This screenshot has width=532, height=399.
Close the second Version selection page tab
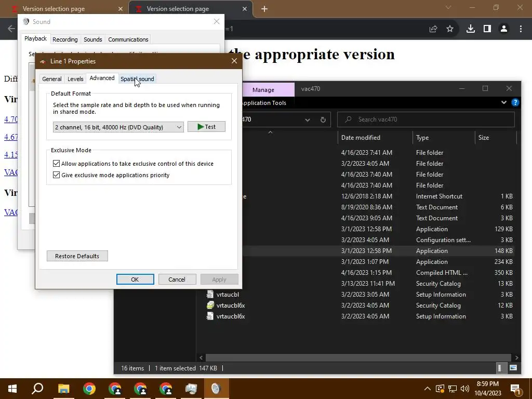[x=245, y=9]
